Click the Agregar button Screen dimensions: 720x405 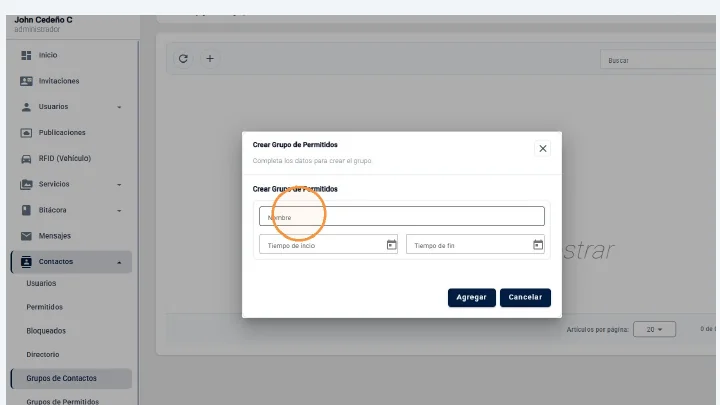coord(472,298)
